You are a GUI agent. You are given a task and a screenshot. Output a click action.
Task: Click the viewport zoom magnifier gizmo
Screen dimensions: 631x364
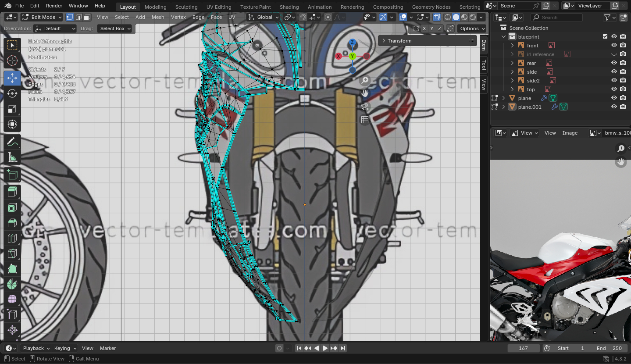(x=365, y=80)
